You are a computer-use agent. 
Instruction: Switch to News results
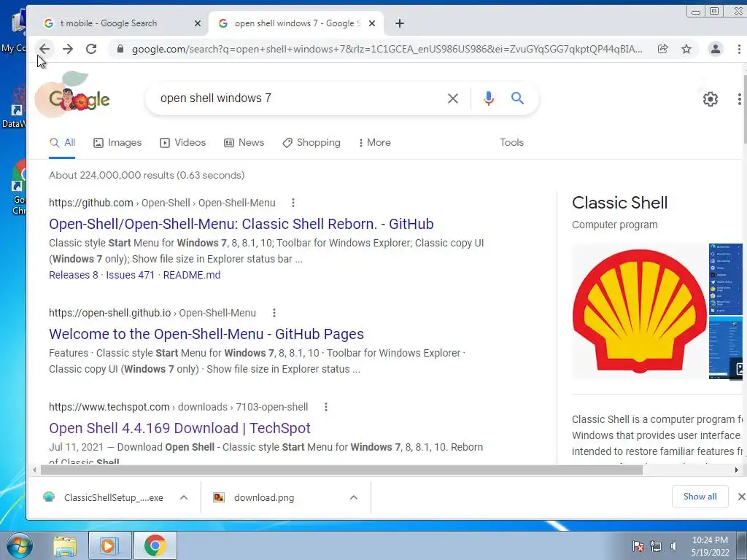[244, 142]
